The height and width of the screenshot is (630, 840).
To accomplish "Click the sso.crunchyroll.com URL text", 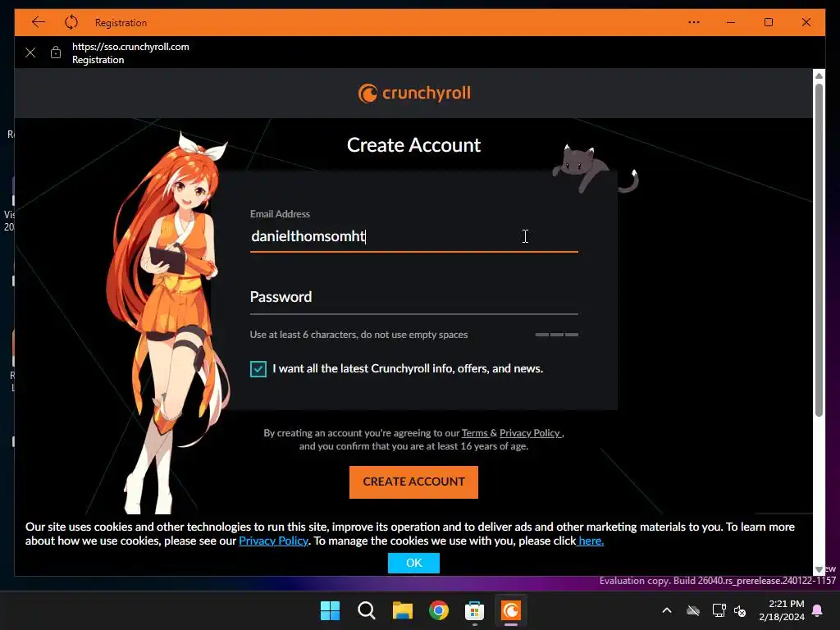I will [x=130, y=47].
